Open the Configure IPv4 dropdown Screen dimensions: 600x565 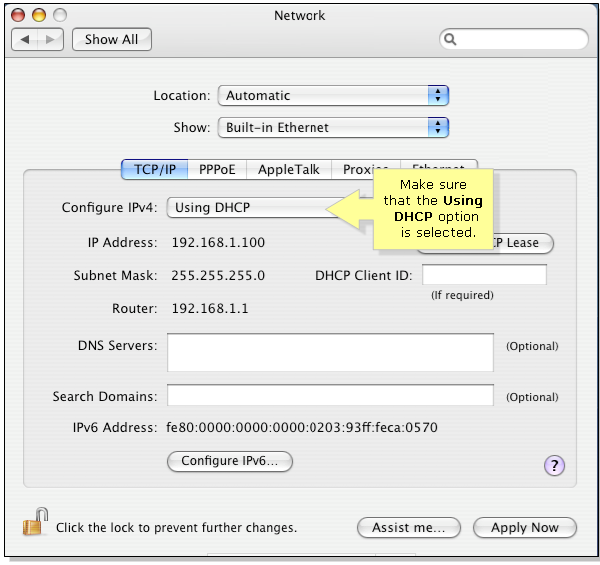[x=251, y=208]
